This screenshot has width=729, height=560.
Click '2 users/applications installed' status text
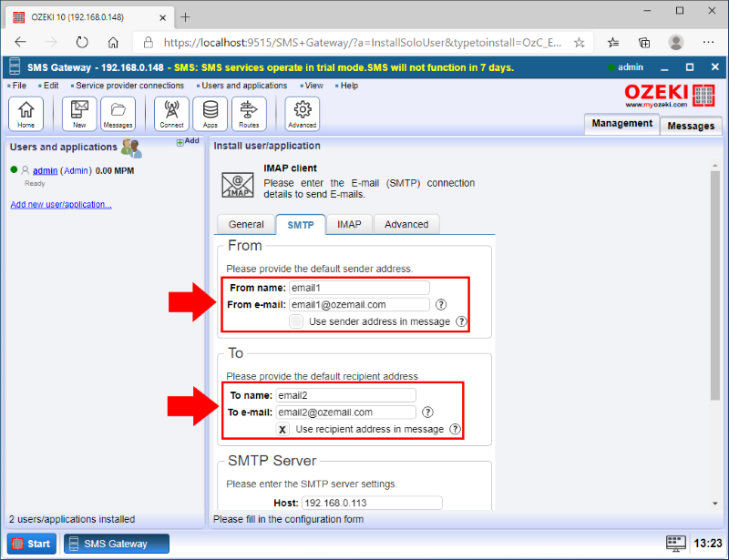point(72,519)
